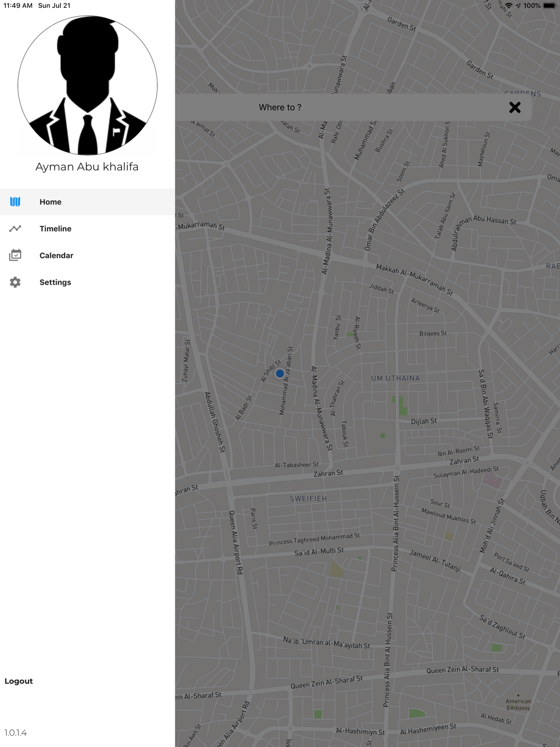Open the Calendar menu item
This screenshot has height=747, width=560.
[x=87, y=255]
